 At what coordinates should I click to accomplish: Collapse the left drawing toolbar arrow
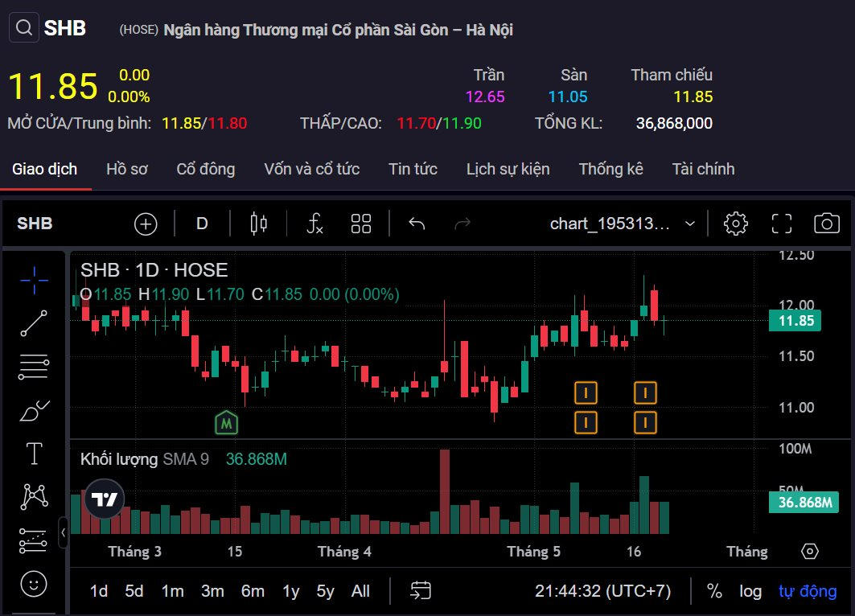click(64, 532)
